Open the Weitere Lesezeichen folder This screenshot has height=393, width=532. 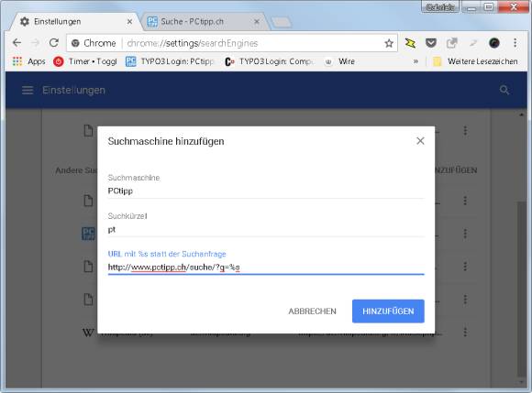click(475, 61)
